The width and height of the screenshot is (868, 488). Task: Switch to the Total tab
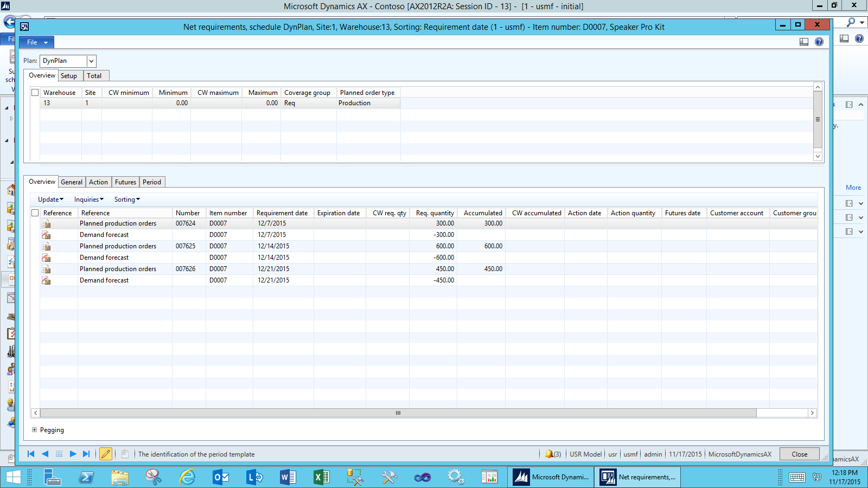[94, 76]
